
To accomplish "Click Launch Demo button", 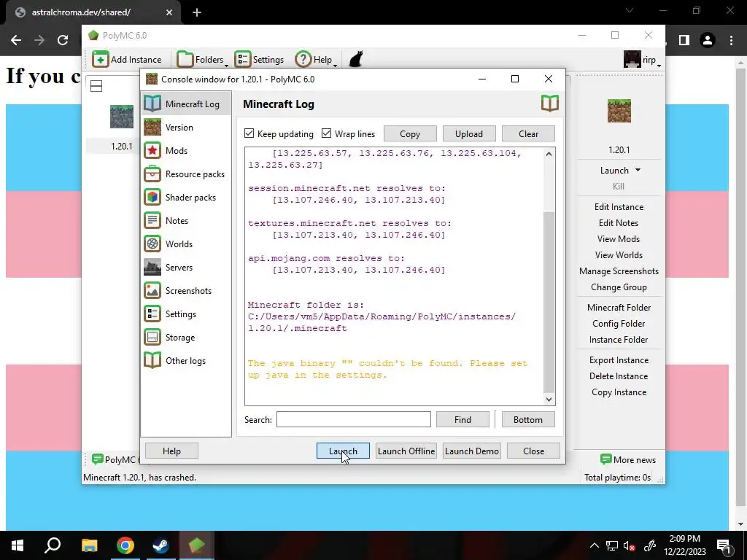I will tap(472, 451).
